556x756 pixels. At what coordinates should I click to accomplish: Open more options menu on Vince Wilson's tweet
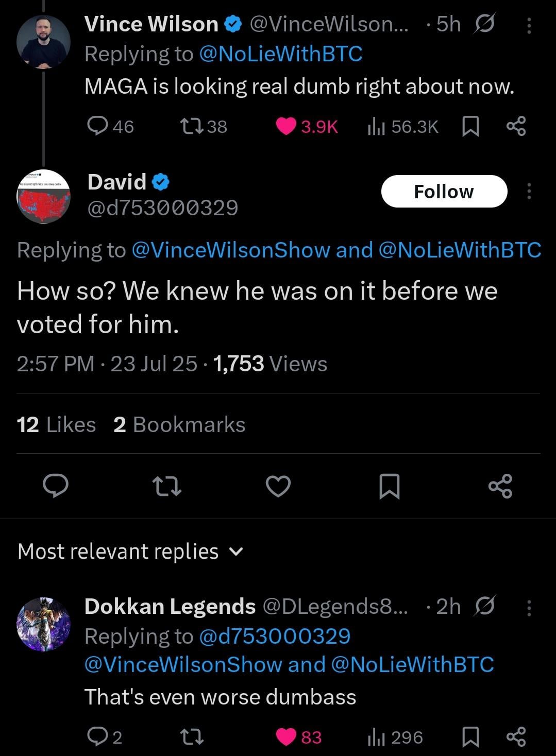(529, 25)
